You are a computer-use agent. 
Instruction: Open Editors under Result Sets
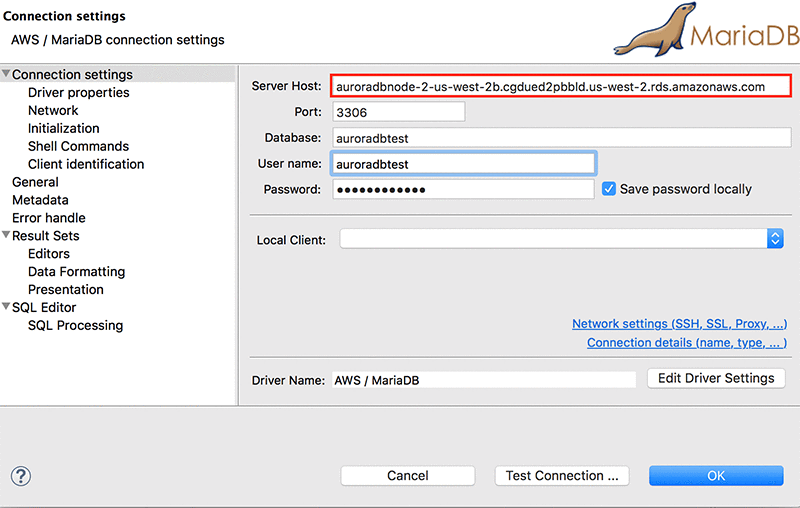pos(49,253)
